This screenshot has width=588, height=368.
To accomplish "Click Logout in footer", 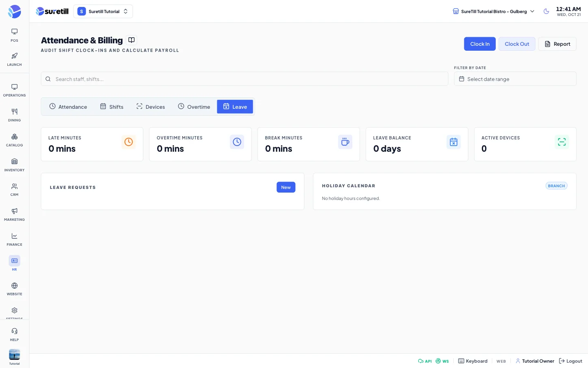I will [x=570, y=361].
